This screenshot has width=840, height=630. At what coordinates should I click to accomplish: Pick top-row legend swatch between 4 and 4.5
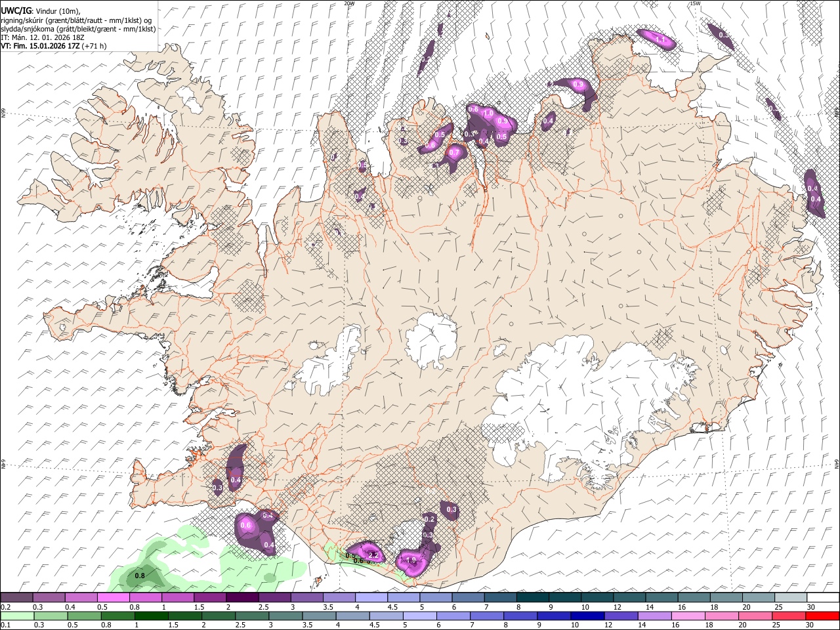pyautogui.click(x=371, y=598)
